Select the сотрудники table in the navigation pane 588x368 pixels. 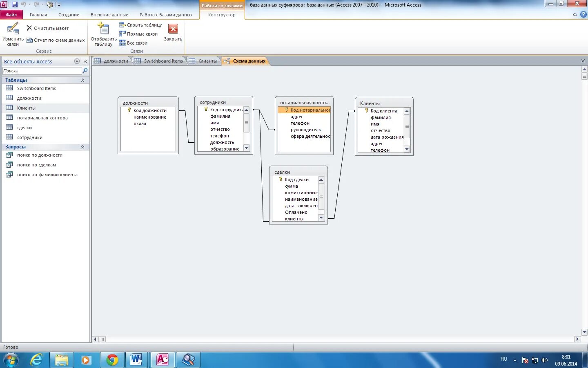click(45, 137)
